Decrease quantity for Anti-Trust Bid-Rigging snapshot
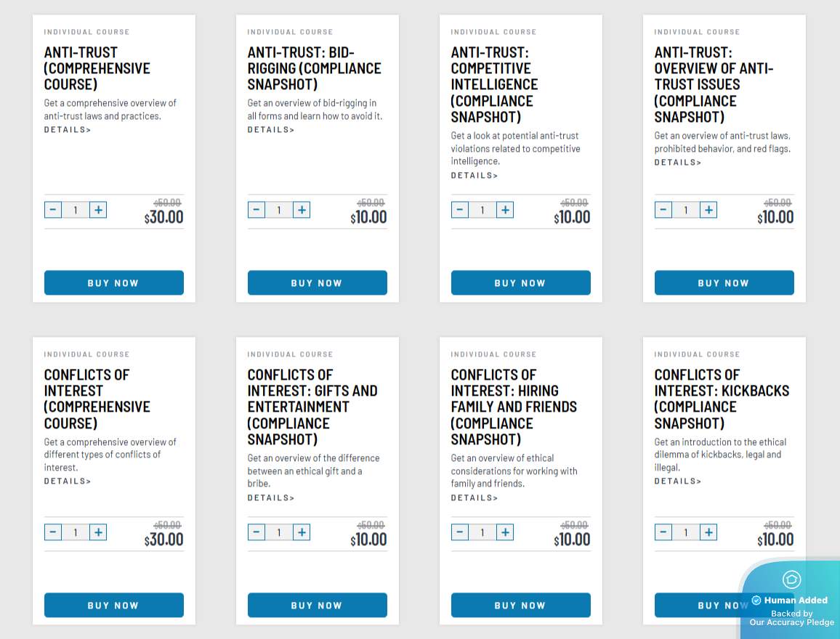This screenshot has width=840, height=639. 257,211
